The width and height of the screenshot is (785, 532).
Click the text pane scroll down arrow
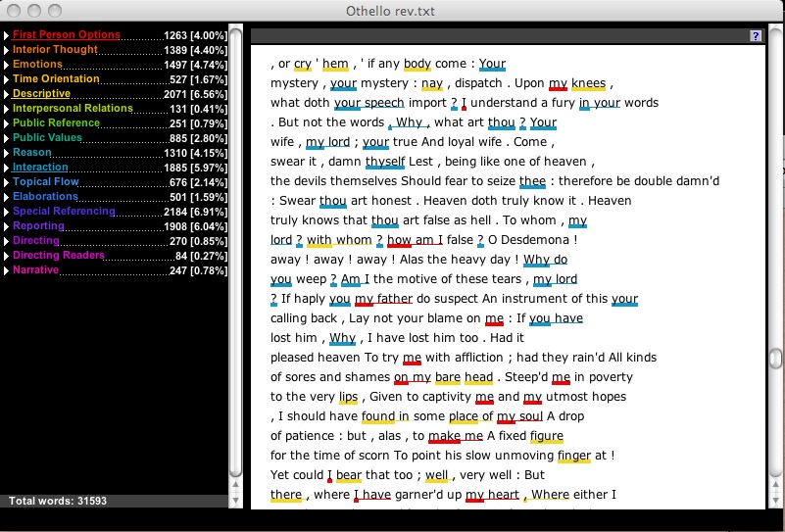tap(775, 500)
